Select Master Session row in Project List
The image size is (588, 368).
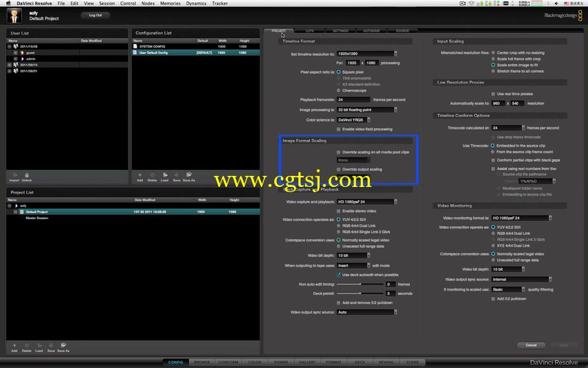133,218
